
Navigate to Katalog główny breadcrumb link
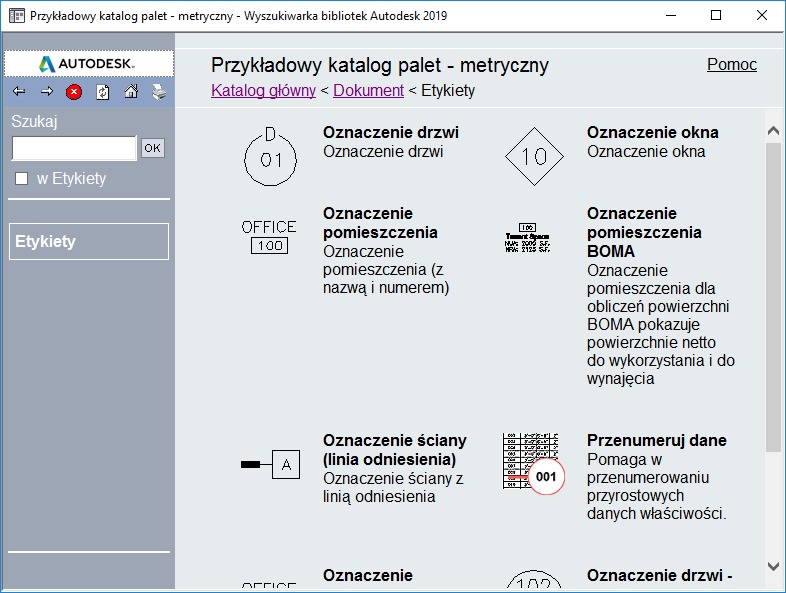click(263, 90)
